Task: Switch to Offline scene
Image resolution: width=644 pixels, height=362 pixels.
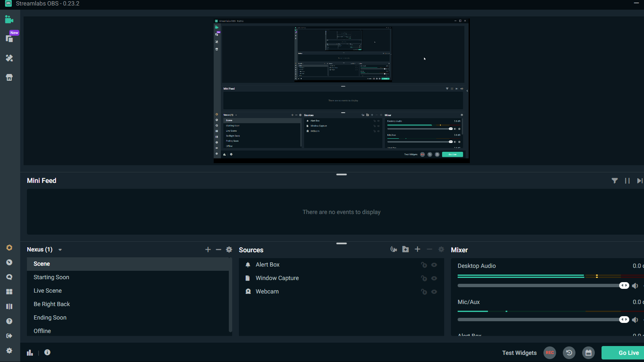Action: point(128,330)
